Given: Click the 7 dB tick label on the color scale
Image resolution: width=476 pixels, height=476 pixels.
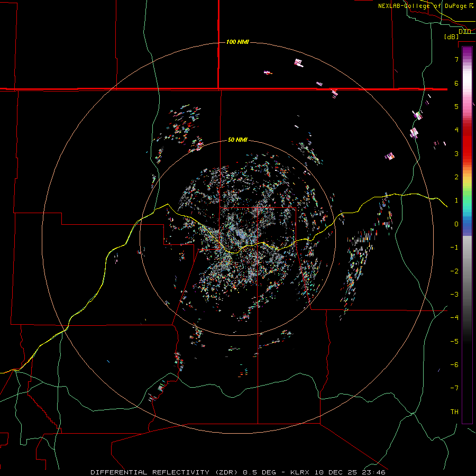Looking at the screenshot, I should point(456,59).
